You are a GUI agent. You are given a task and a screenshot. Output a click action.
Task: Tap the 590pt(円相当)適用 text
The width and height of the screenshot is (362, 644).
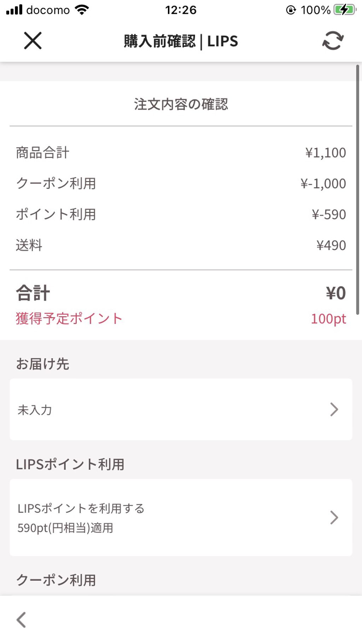click(x=65, y=528)
